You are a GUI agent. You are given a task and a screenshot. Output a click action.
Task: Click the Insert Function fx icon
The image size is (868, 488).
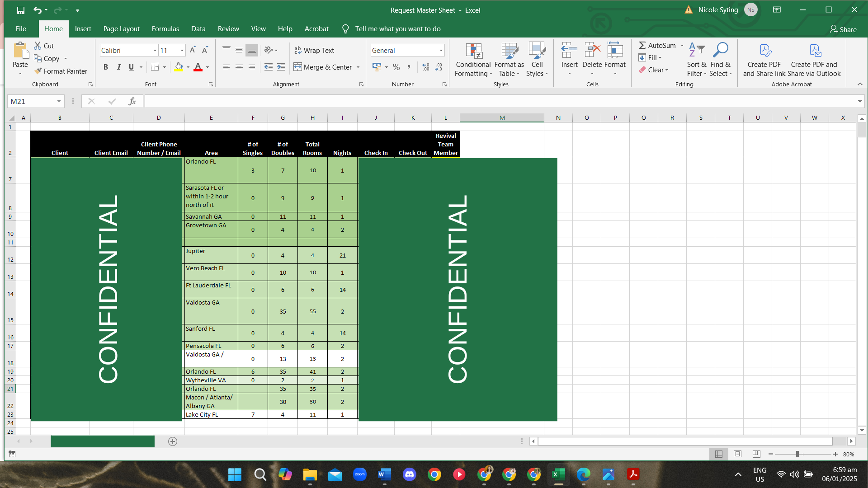[x=132, y=101]
